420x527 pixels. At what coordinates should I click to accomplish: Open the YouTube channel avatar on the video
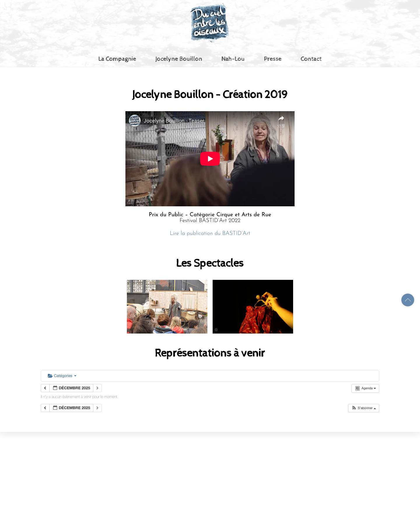(x=135, y=121)
